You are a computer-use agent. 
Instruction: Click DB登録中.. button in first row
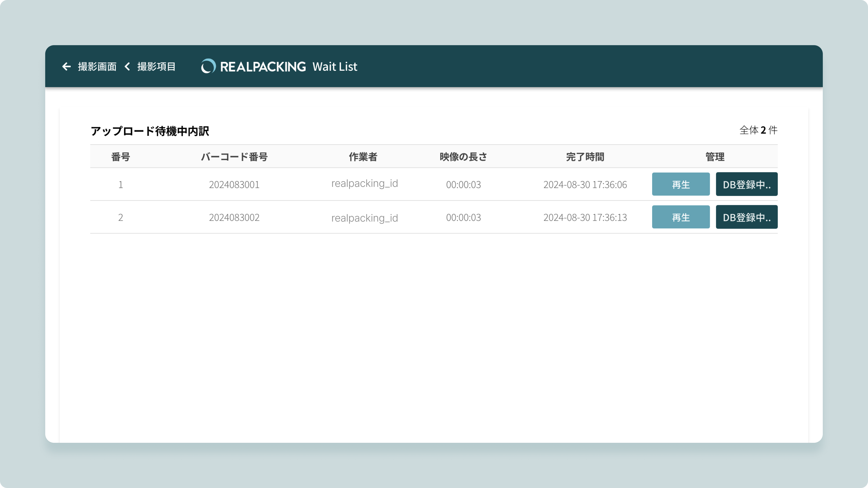click(x=746, y=184)
